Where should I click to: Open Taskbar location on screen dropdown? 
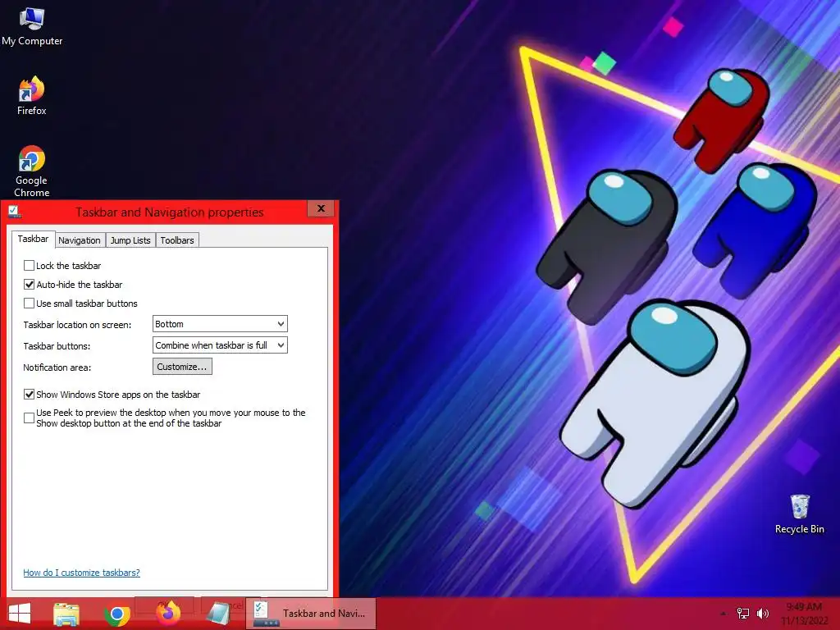point(220,323)
